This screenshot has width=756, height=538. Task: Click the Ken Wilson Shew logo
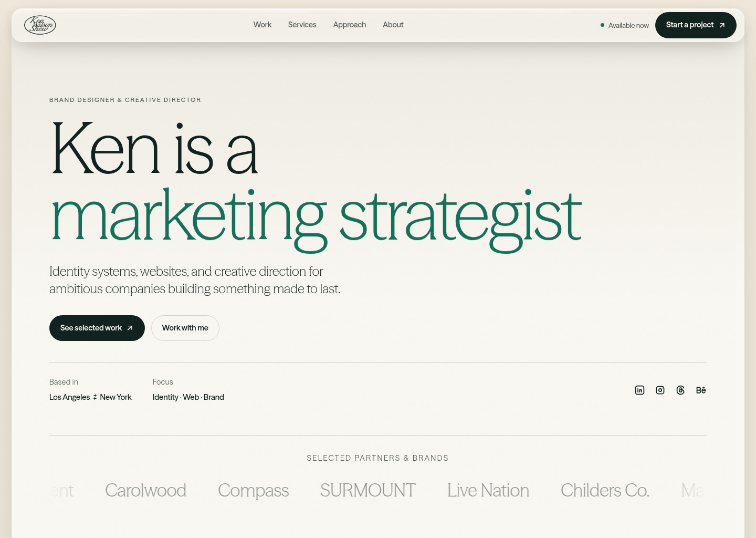click(40, 25)
